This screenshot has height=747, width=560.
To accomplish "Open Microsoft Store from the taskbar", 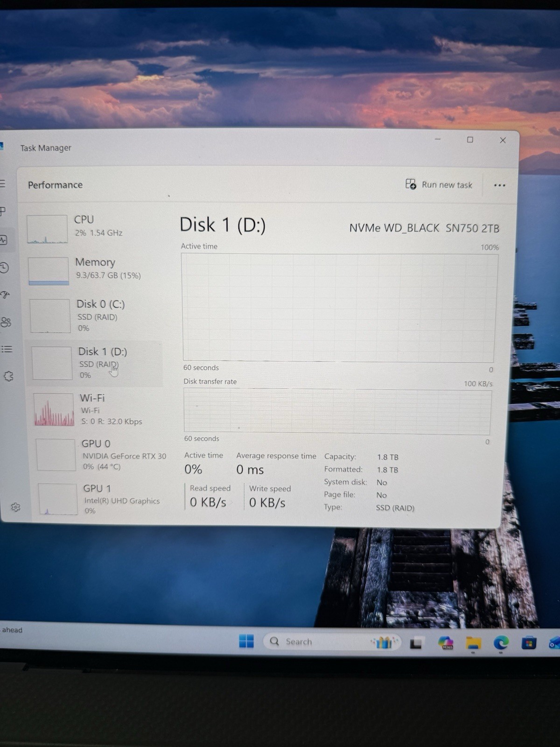I will pos(529,643).
